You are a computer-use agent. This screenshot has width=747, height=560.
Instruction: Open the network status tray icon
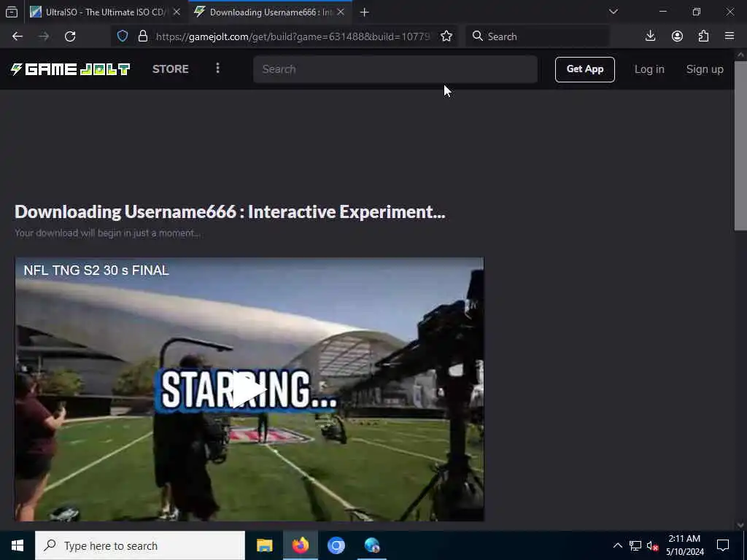click(635, 545)
